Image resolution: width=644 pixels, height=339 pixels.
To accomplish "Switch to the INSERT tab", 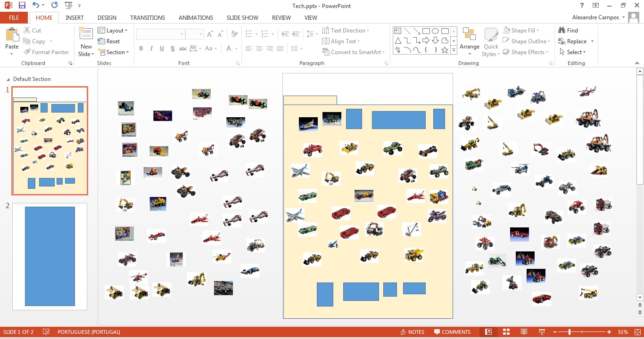I will click(74, 17).
